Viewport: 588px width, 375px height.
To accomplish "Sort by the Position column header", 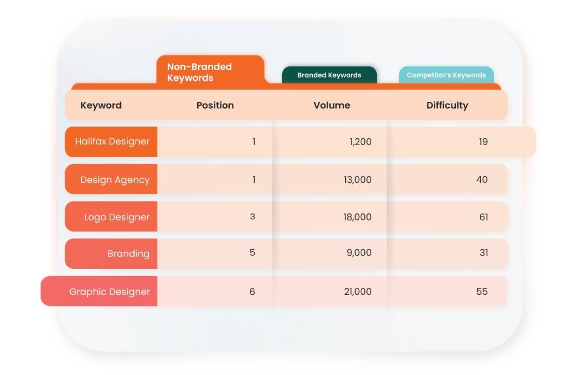I will [215, 105].
